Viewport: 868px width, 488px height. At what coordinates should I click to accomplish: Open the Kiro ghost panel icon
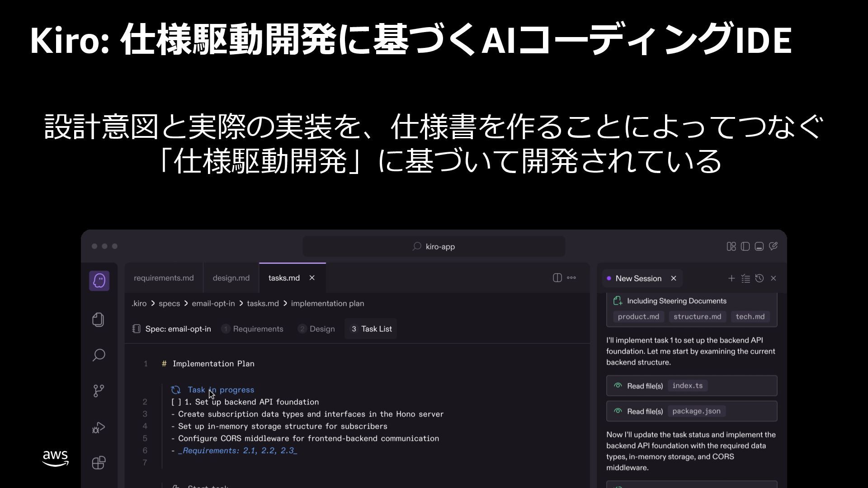(99, 281)
